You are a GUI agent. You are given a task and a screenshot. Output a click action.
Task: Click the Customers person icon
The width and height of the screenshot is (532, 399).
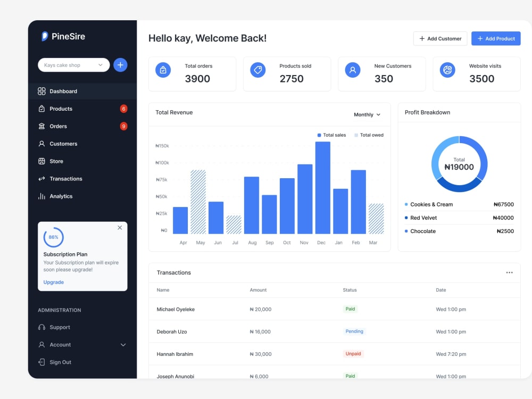click(41, 144)
